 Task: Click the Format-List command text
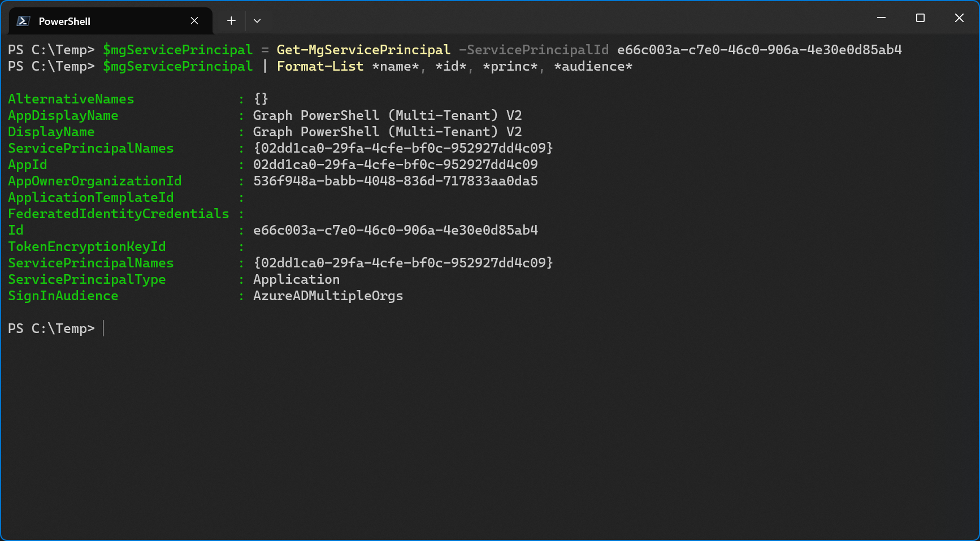tap(320, 66)
